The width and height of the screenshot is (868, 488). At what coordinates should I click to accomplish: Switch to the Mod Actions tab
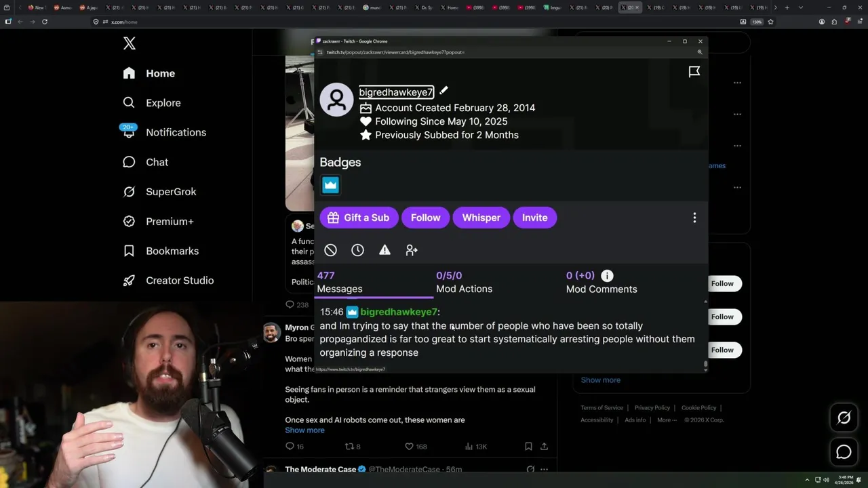(464, 282)
